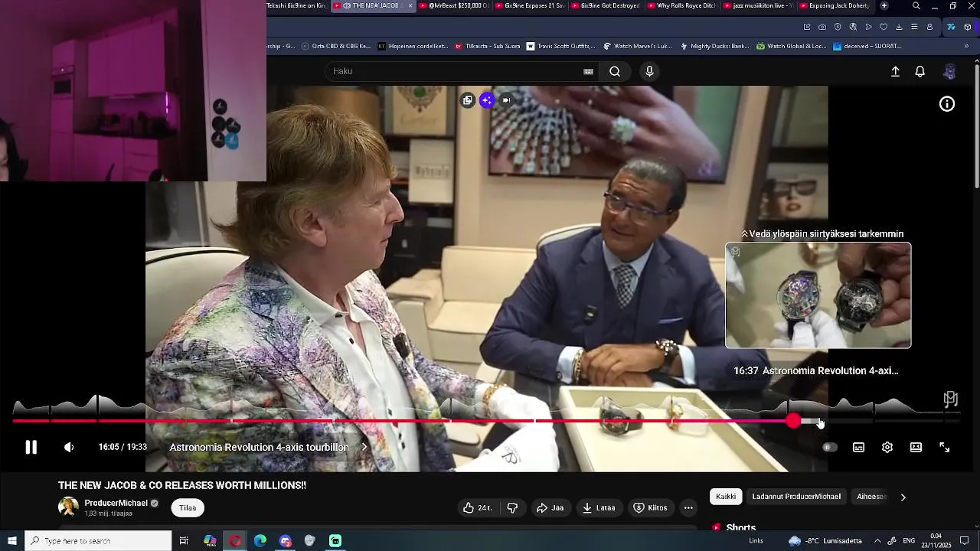Viewport: 980px width, 551px height.
Task: Open Travis Scott Outfits bookmark
Action: [560, 46]
